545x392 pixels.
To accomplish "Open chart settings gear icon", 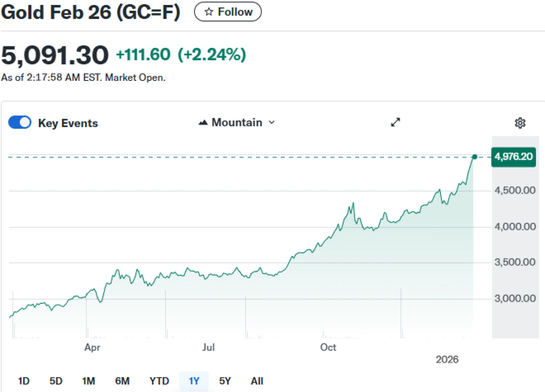I will coord(520,123).
